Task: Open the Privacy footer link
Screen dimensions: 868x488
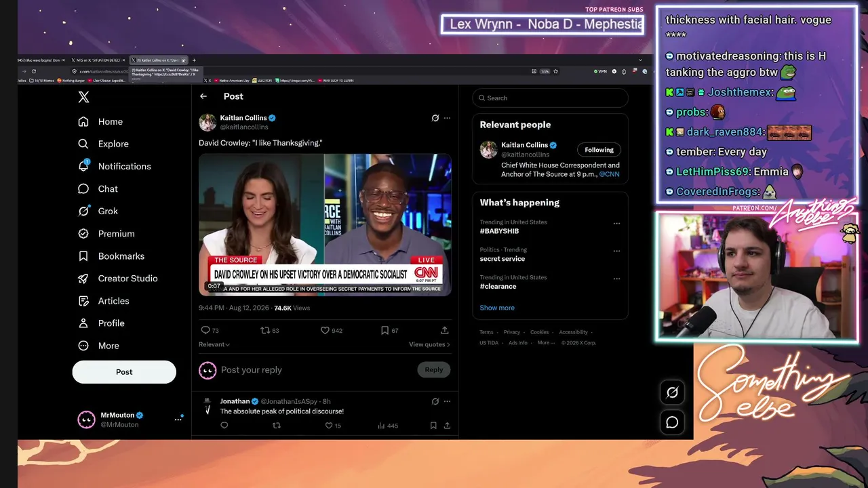Action: (511, 332)
